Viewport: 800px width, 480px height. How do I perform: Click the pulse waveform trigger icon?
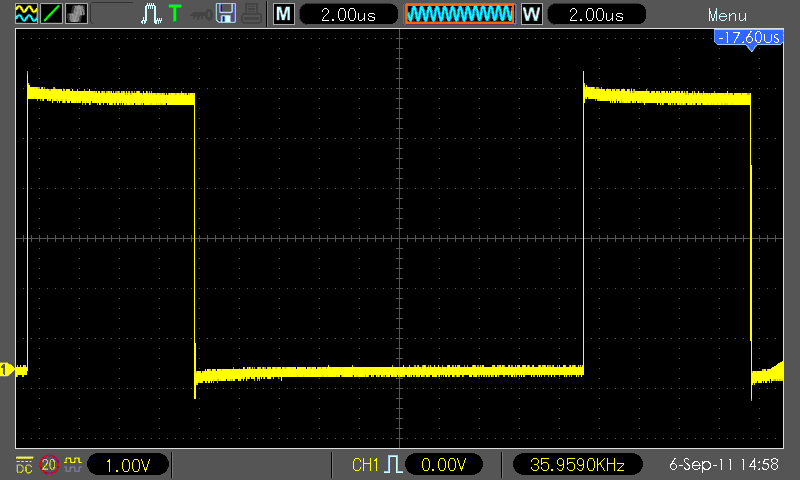pos(152,14)
